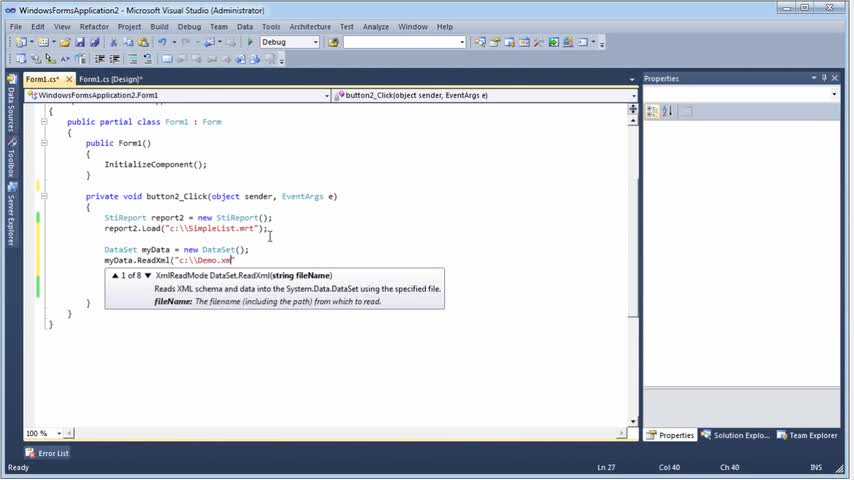Screen dimensions: 854x480
Task: Switch to the Team Explorer tab
Action: click(x=807, y=435)
